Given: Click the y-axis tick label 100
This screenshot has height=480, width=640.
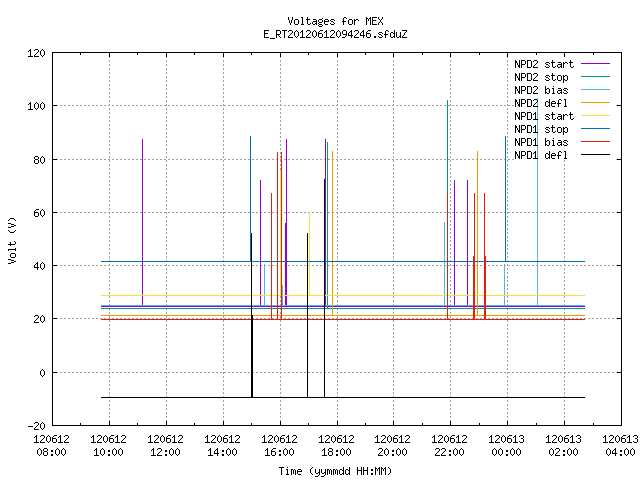Looking at the screenshot, I should point(36,106).
